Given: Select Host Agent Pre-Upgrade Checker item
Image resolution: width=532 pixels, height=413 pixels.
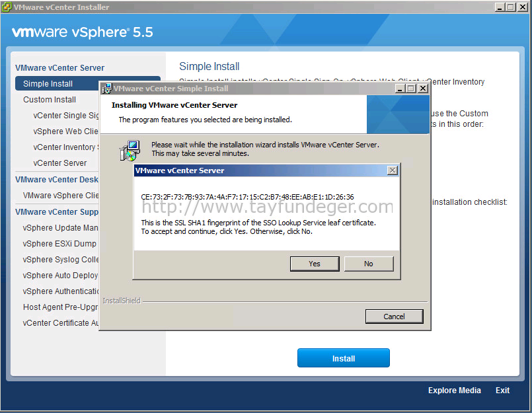Looking at the screenshot, I should pos(60,307).
